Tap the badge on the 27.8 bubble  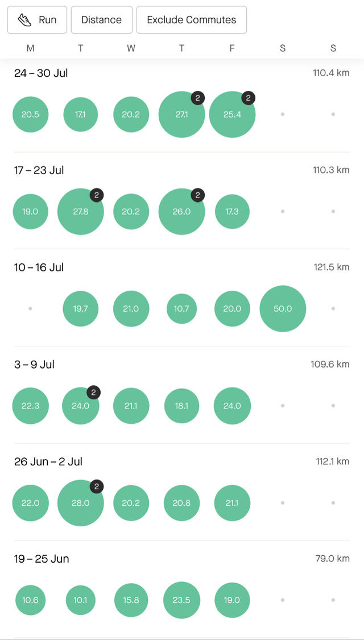[x=97, y=195]
